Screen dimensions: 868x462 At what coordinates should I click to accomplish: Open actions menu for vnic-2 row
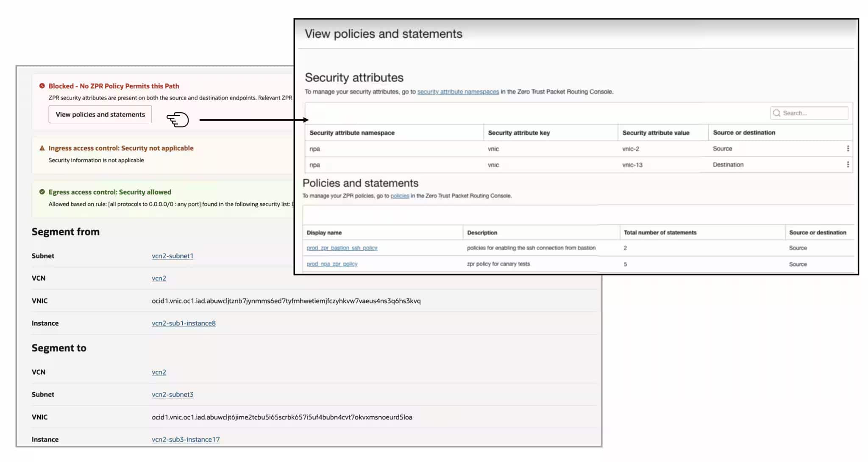tap(848, 149)
